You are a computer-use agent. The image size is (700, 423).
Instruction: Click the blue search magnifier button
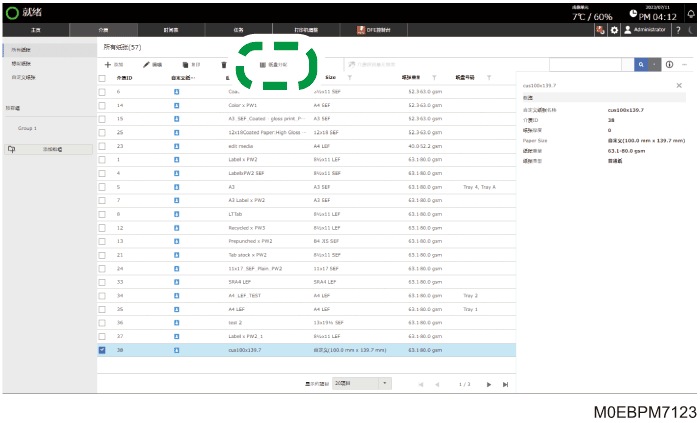(641, 65)
